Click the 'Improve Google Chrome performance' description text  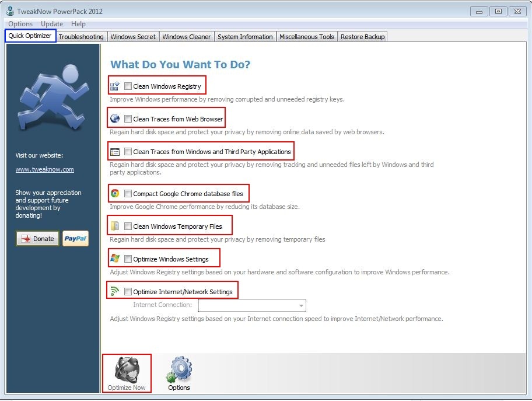point(205,207)
